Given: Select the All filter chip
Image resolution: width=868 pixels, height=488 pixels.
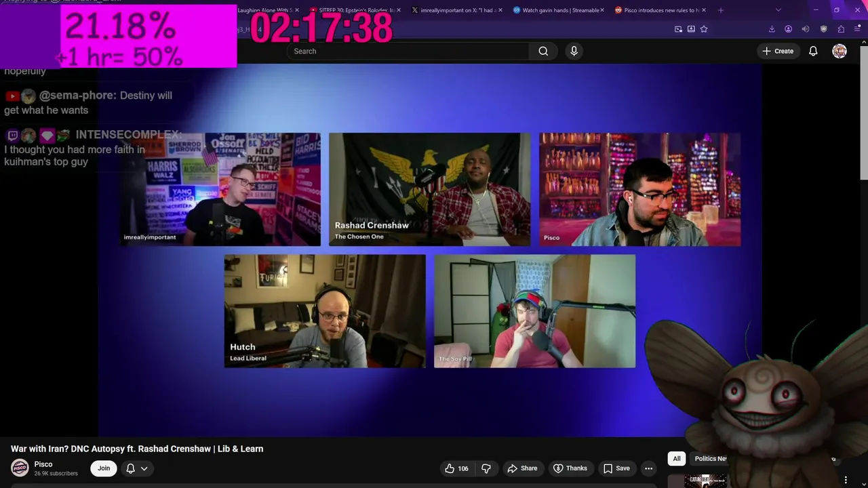Looking at the screenshot, I should [x=676, y=459].
